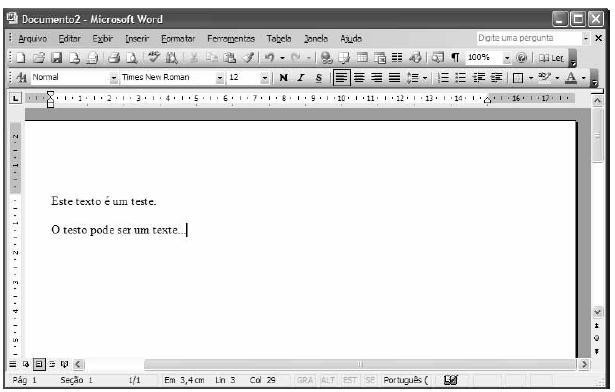Toggle underline formatting with S button

318,78
